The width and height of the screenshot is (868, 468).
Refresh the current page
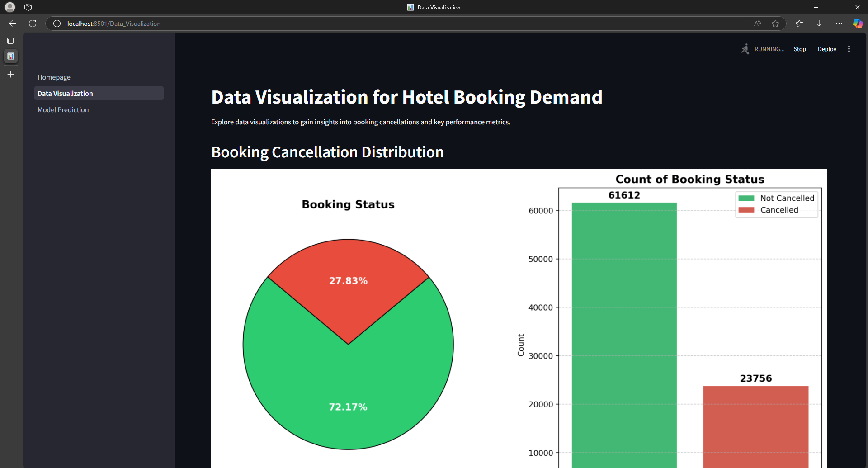[x=33, y=24]
